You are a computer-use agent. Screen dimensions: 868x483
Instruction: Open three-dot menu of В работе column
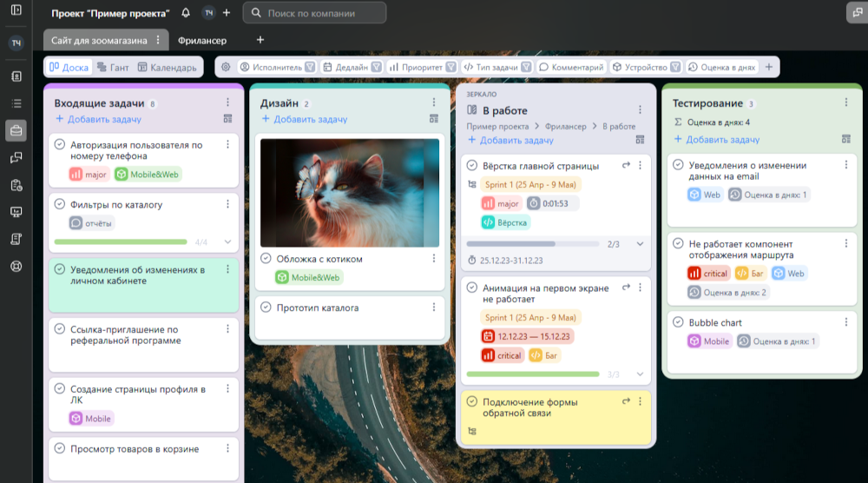[640, 109]
